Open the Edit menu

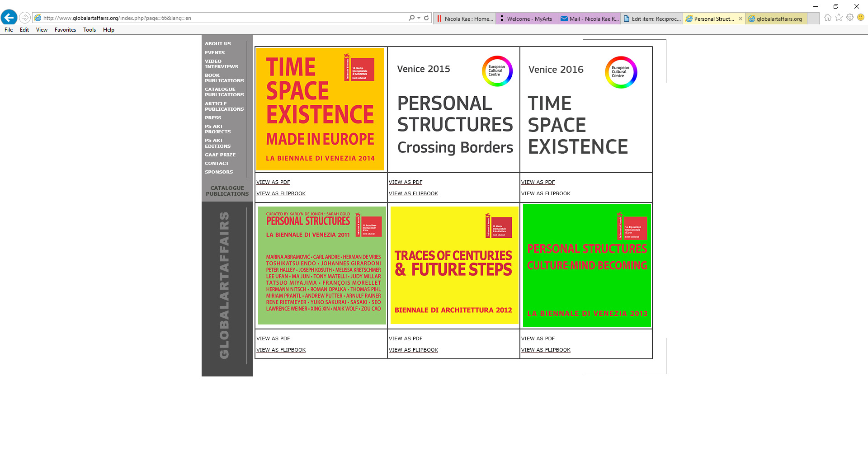coord(24,30)
